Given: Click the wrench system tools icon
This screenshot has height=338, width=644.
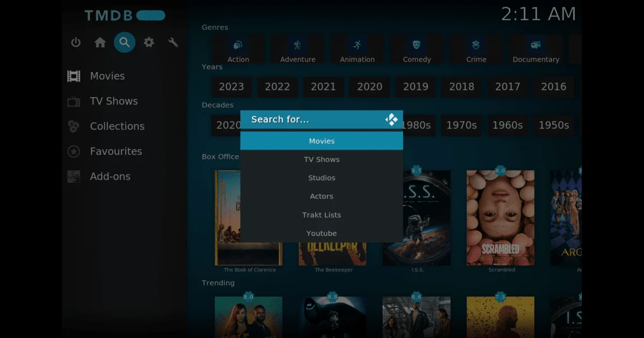Looking at the screenshot, I should pyautogui.click(x=173, y=42).
